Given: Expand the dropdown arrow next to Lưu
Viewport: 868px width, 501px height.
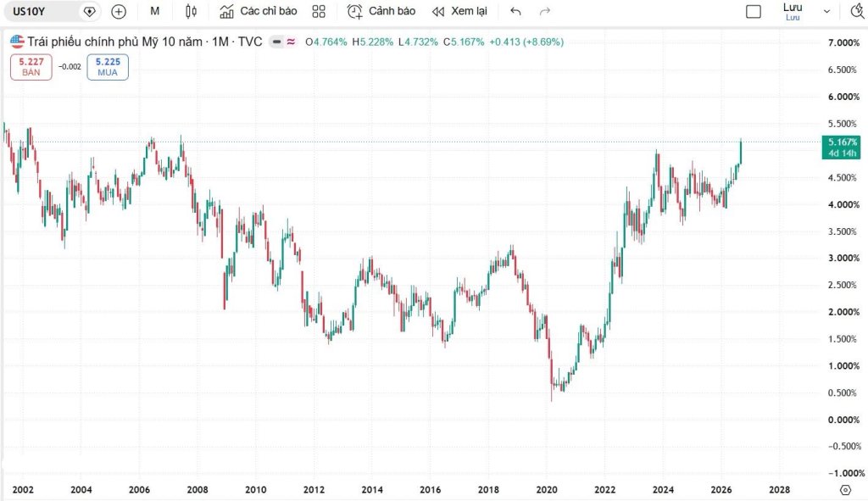Looking at the screenshot, I should 827,11.
